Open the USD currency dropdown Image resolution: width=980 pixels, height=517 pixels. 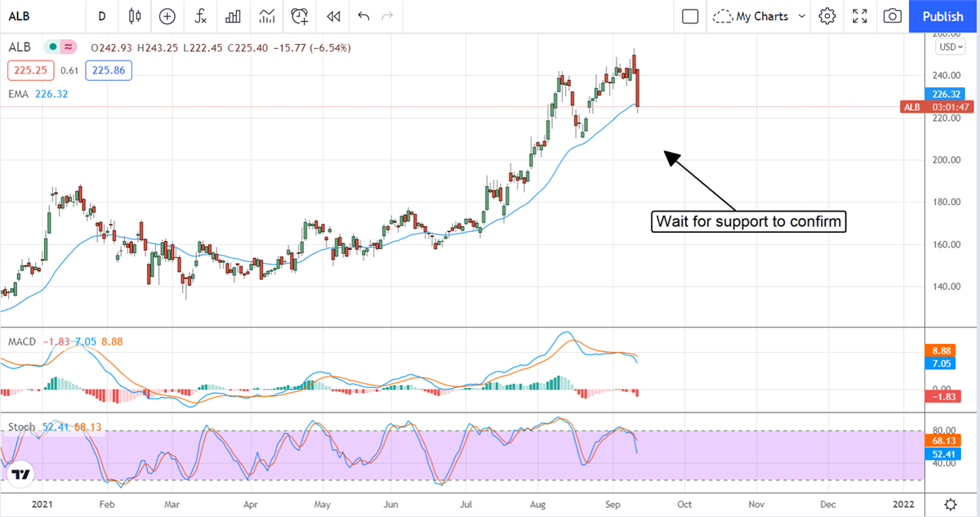pyautogui.click(x=951, y=47)
